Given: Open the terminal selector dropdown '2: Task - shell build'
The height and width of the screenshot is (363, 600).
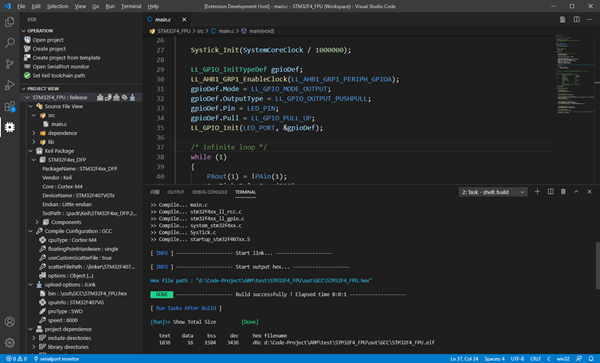Looking at the screenshot, I should click(493, 192).
